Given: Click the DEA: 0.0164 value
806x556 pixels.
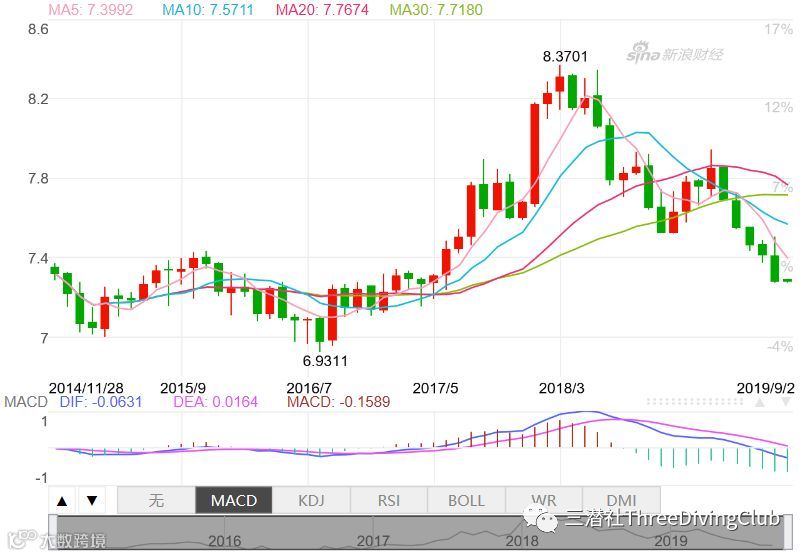Looking at the screenshot, I should [x=215, y=401].
